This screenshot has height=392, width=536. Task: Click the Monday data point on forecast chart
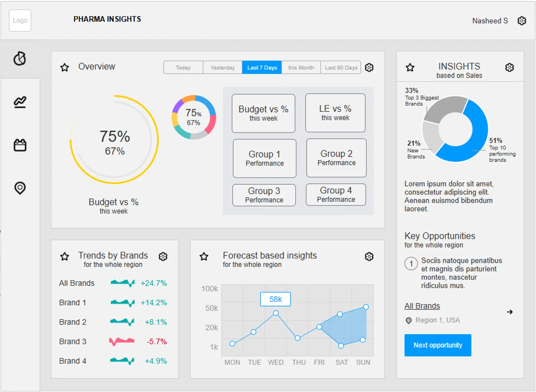pos(232,344)
